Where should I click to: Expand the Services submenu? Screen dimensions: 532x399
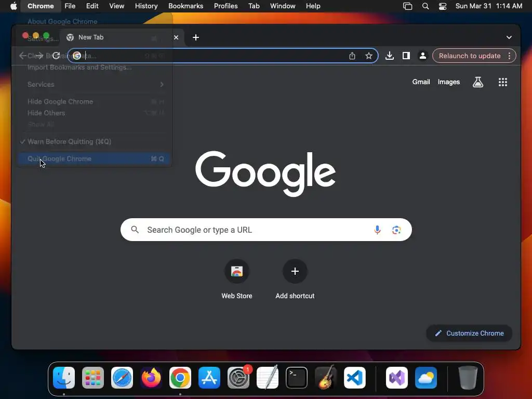[x=94, y=84]
